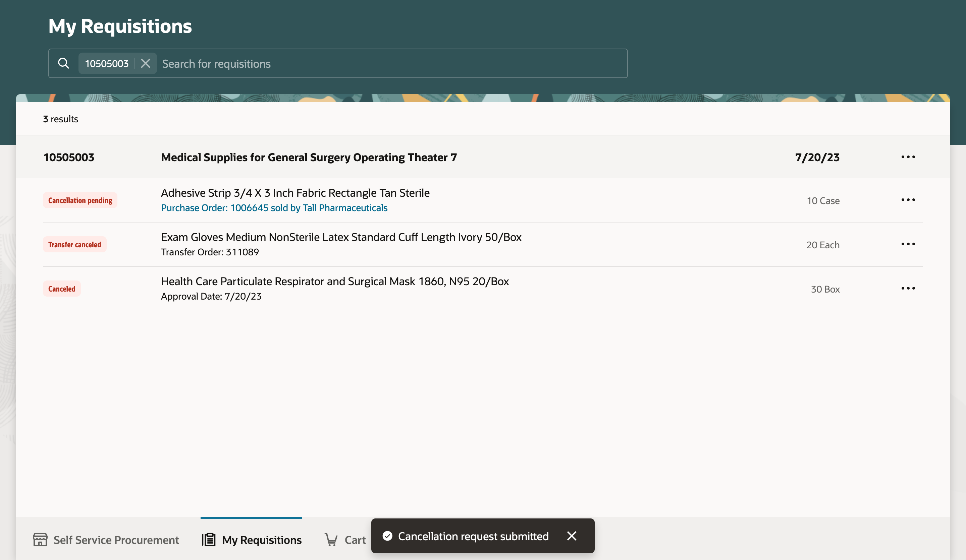Open the Cart tab
Screen dimensions: 966x560
[355, 540]
